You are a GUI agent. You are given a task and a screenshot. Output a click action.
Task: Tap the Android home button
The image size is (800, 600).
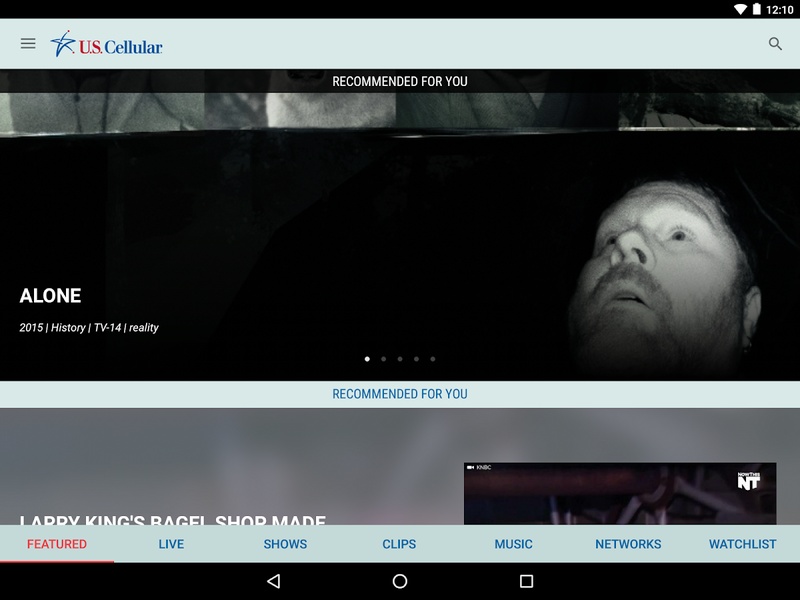click(x=400, y=581)
